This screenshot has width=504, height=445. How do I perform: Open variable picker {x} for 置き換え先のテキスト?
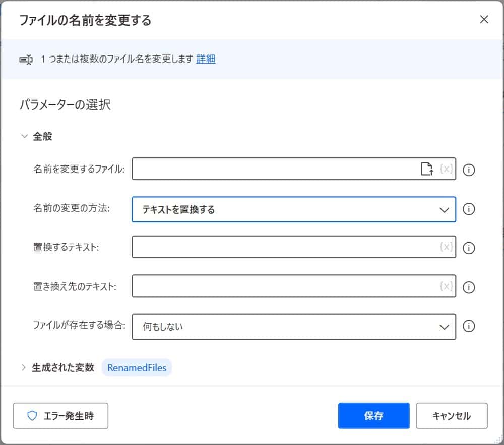pyautogui.click(x=446, y=287)
